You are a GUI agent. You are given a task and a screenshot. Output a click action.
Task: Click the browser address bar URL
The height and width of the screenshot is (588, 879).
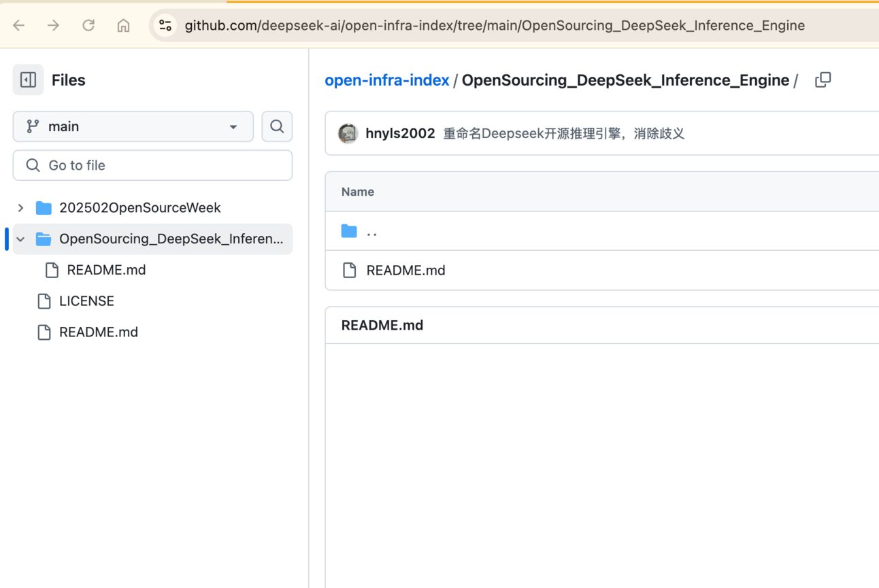tap(495, 25)
